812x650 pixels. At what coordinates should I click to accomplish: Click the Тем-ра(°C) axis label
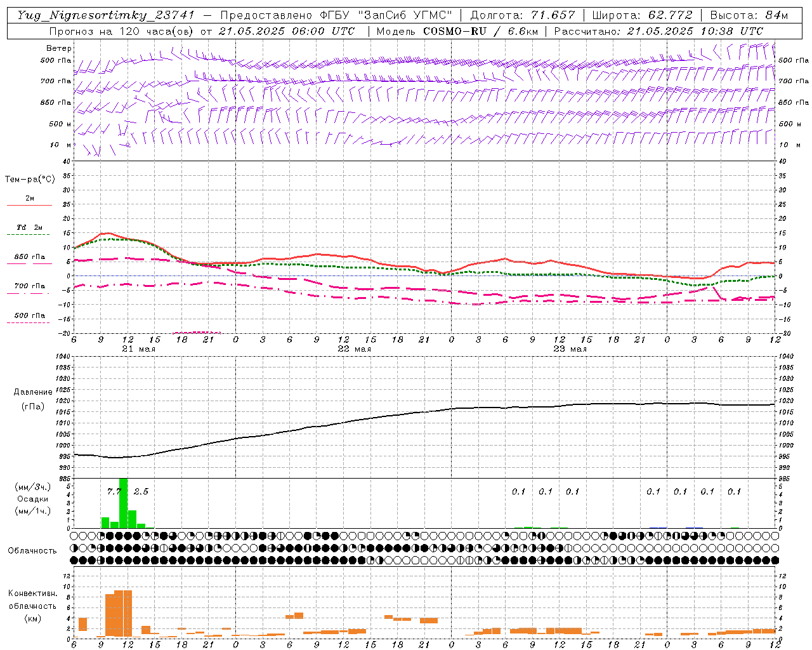click(x=30, y=180)
